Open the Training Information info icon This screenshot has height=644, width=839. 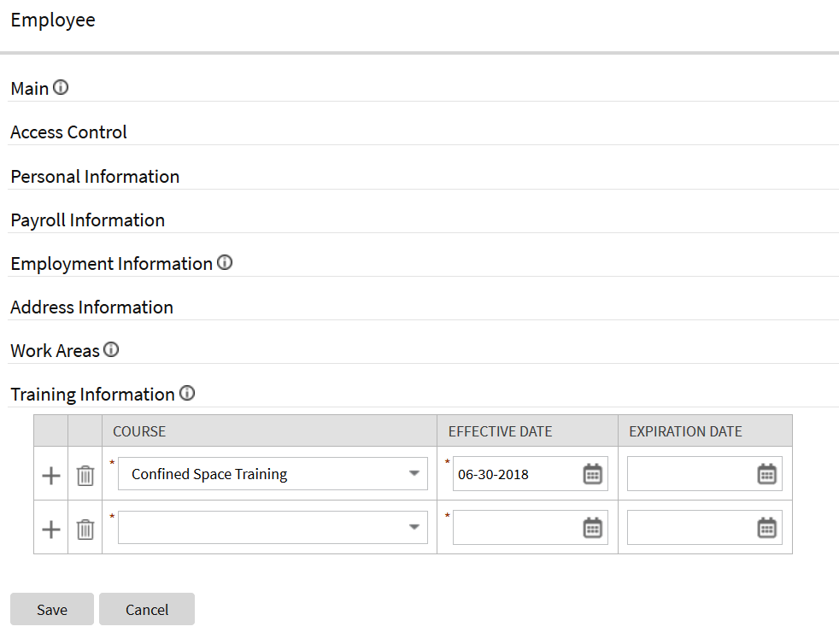[187, 393]
